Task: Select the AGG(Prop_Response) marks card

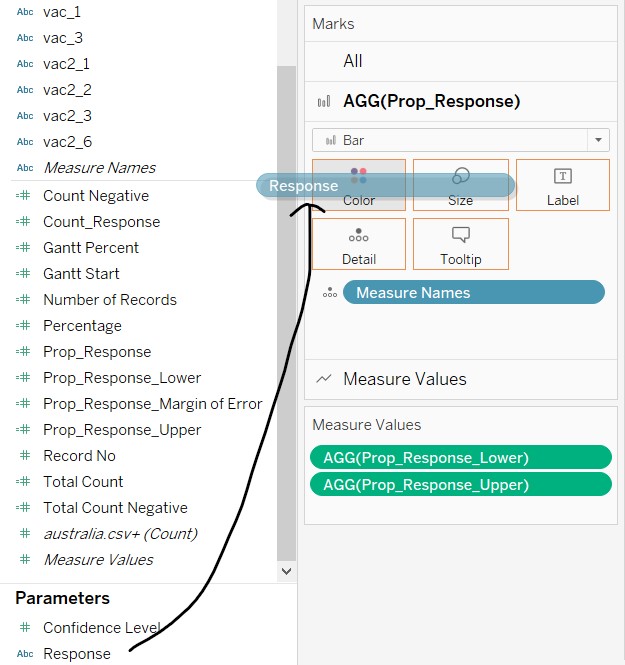Action: [431, 101]
